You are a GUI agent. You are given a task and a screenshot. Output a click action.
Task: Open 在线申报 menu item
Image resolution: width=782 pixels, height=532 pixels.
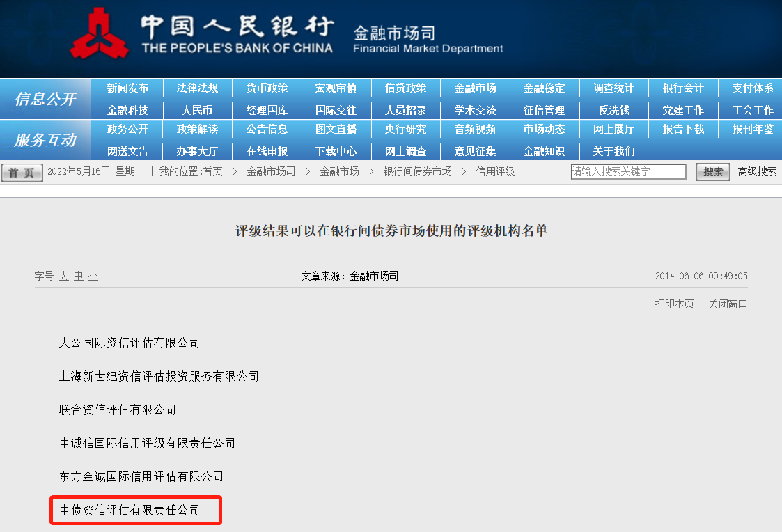[267, 151]
